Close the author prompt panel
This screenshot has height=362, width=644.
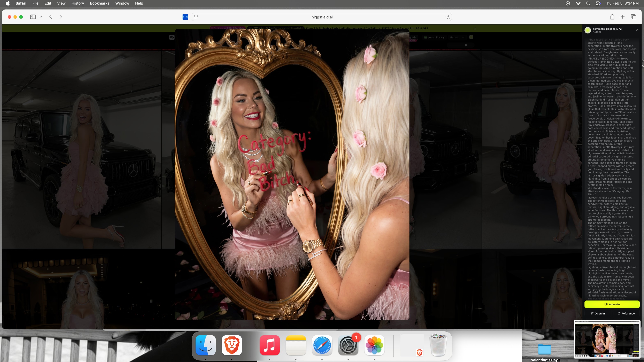pyautogui.click(x=637, y=30)
